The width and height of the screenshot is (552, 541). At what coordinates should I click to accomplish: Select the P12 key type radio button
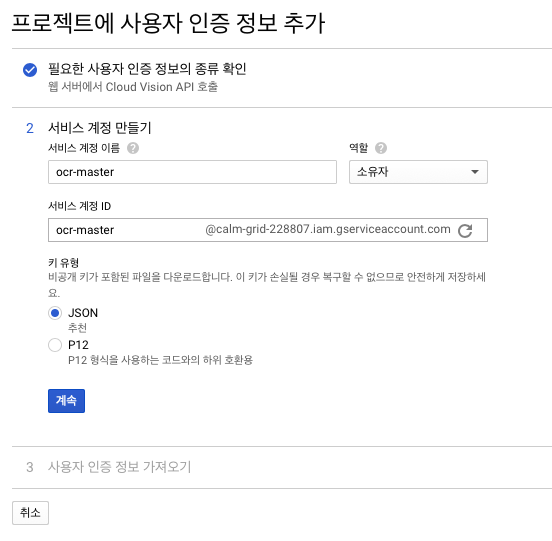coord(55,345)
